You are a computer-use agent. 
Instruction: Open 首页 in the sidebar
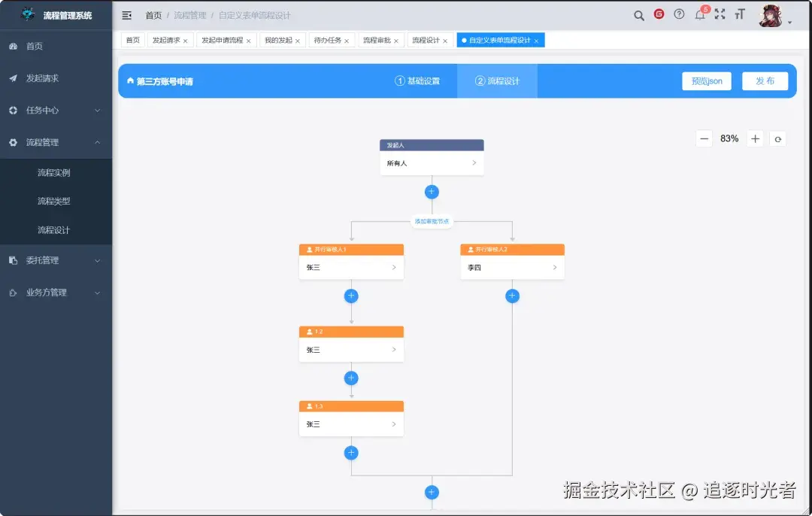56,46
